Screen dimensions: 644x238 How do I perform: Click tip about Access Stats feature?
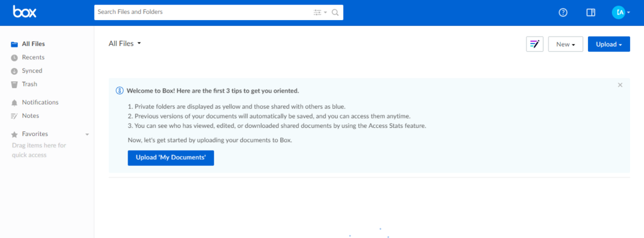(x=277, y=126)
